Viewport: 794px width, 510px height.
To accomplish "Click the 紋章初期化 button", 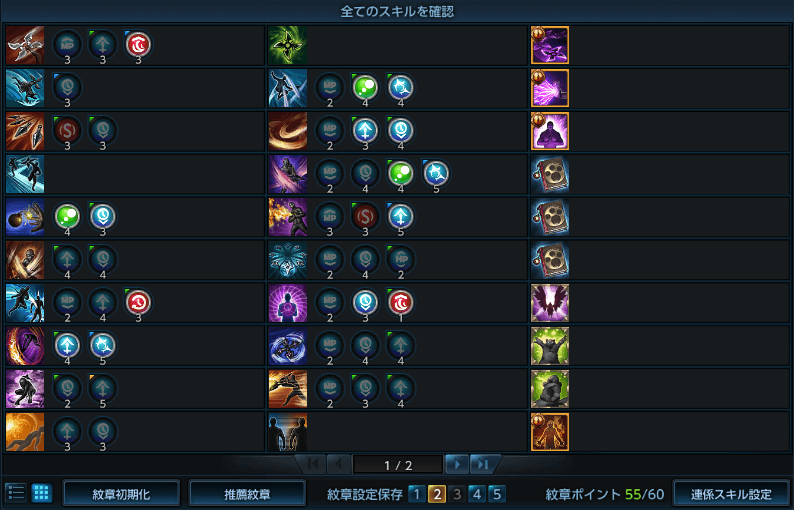I will coord(121,494).
